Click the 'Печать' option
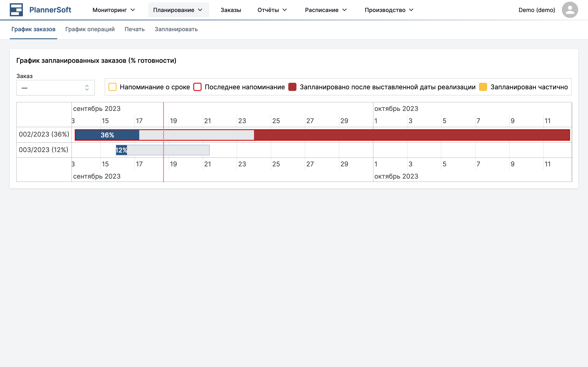588x367 pixels. click(134, 29)
